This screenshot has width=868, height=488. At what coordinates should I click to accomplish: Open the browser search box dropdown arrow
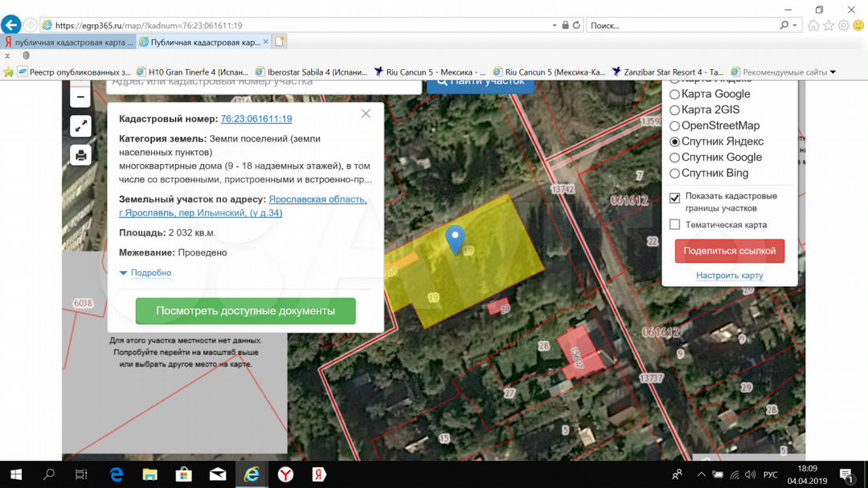[796, 25]
